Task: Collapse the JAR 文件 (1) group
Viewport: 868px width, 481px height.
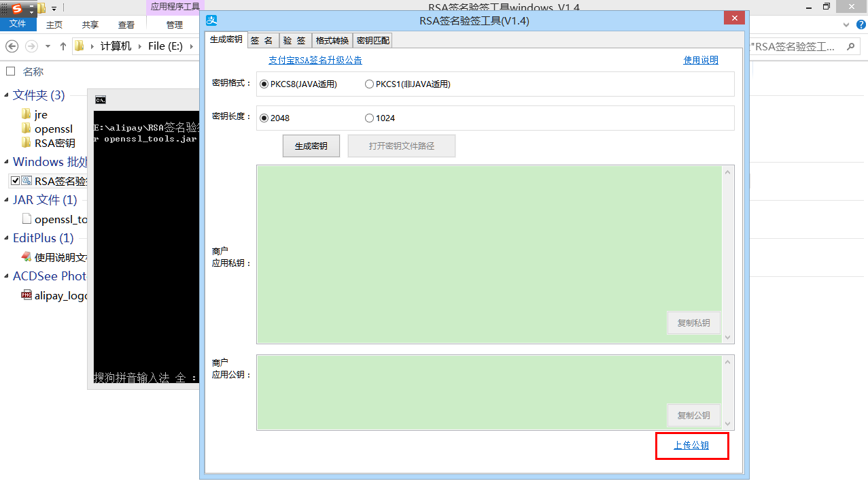Action: coord(7,200)
